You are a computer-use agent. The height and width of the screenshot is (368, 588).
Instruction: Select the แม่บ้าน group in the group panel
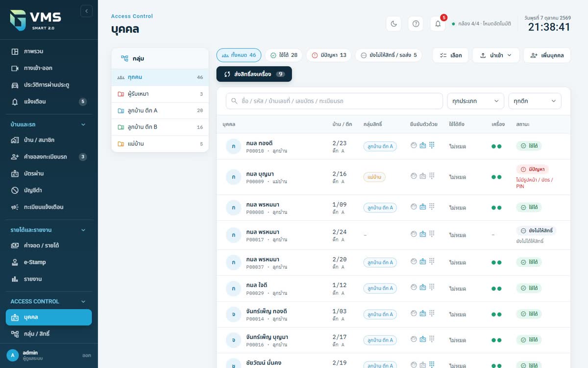(160, 144)
